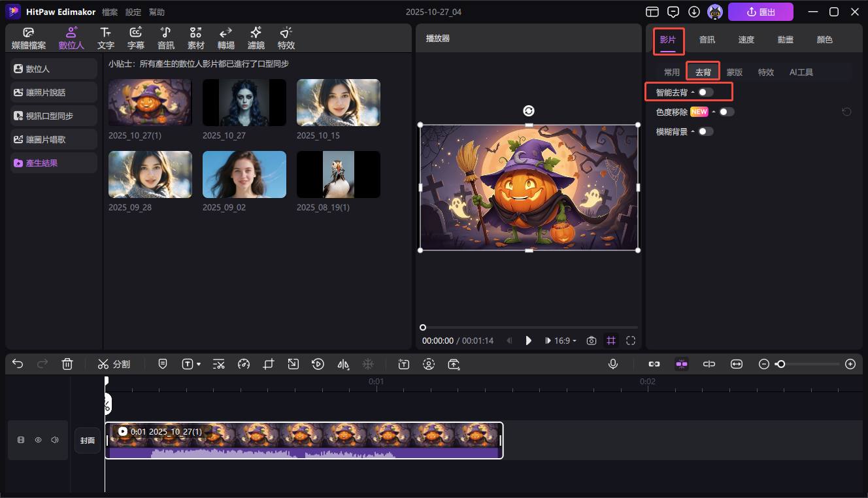The image size is (868, 498).
Task: Click the microphone voice-over icon
Action: [613, 364]
